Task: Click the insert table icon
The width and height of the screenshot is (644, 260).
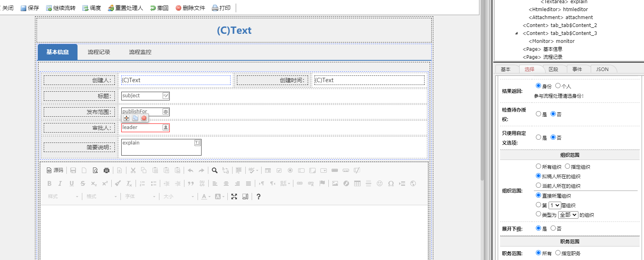Action: pyautogui.click(x=357, y=183)
